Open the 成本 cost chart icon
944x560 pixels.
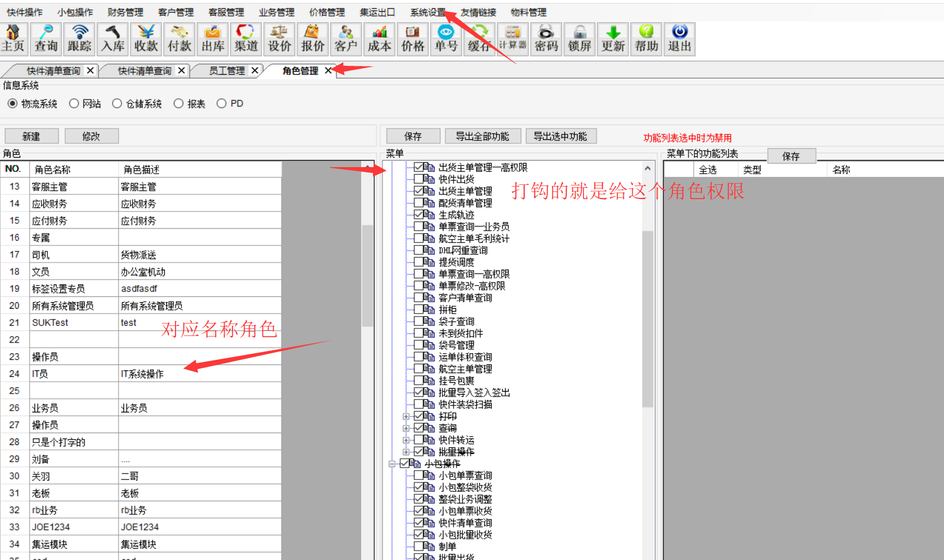379,39
